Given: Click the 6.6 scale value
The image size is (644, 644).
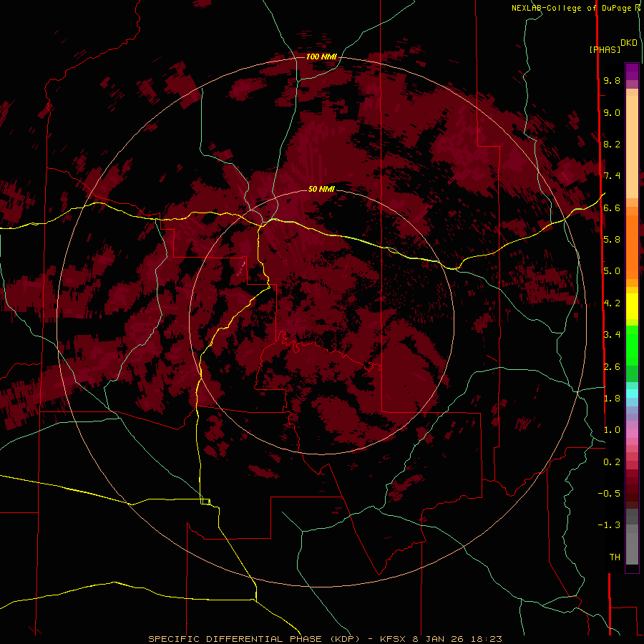Looking at the screenshot, I should pyautogui.click(x=612, y=208).
